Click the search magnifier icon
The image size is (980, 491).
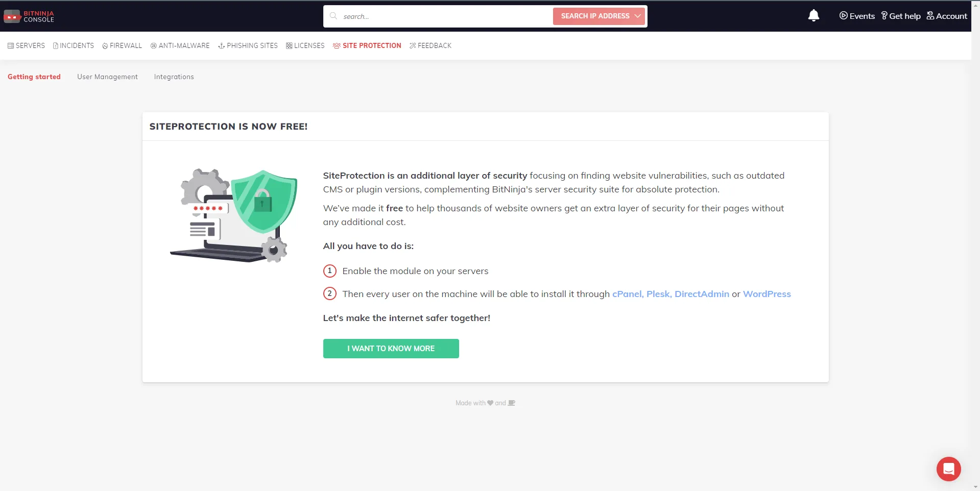pos(333,16)
